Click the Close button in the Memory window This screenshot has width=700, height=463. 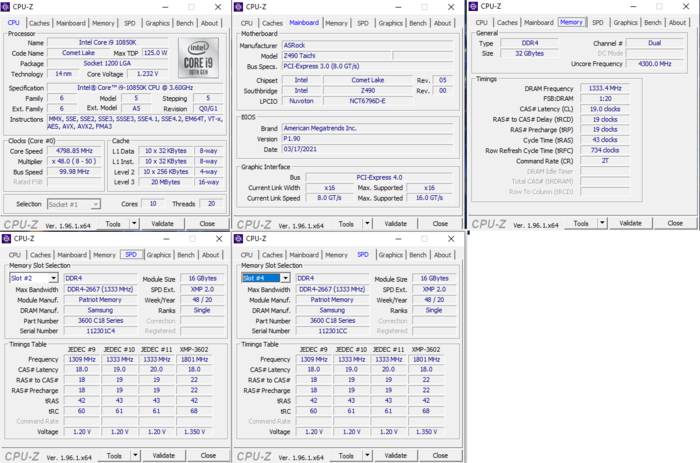[x=675, y=223]
